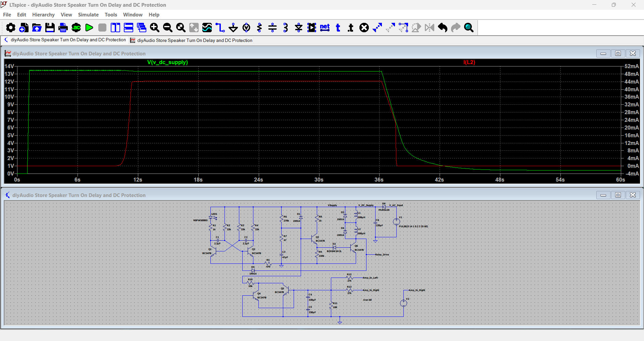Zoom to fit with magnifier X icon
The width and height of the screenshot is (644, 341).
click(181, 28)
